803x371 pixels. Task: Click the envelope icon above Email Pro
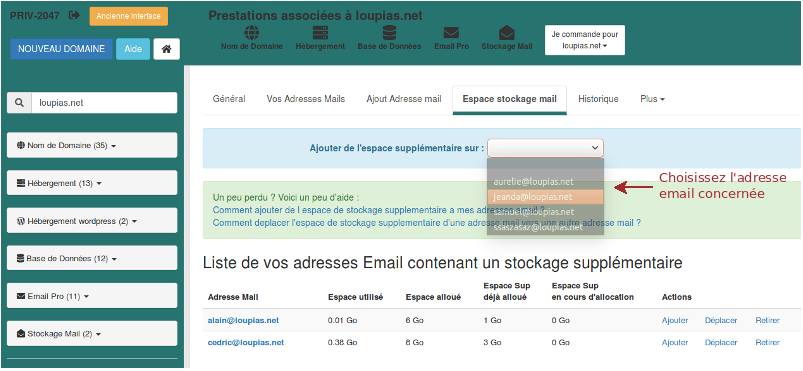(x=451, y=33)
